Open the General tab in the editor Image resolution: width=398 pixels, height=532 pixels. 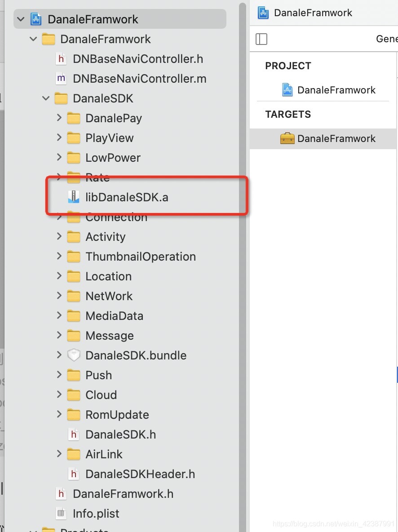pos(387,39)
